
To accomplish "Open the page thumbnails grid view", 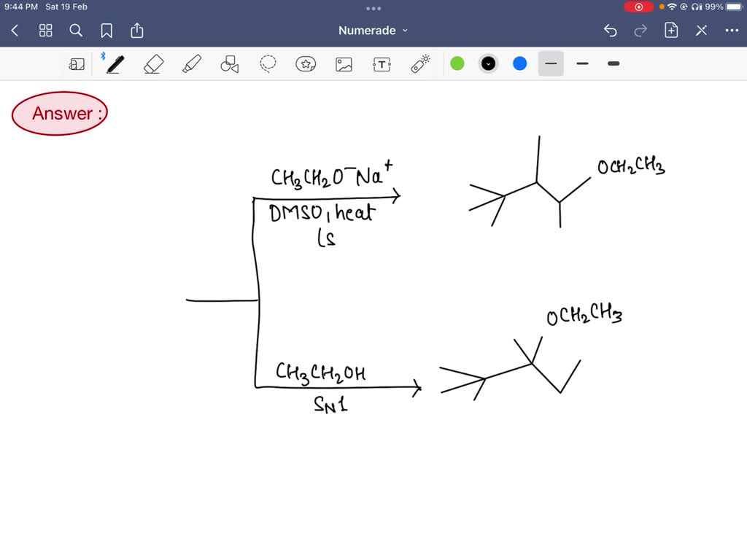I will tap(45, 31).
